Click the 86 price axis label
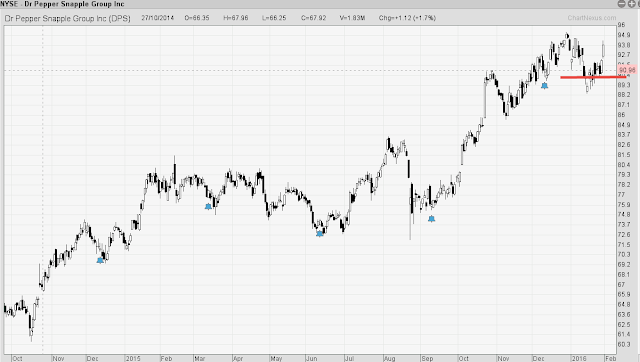Screen dimensions: 640x362 (x=621, y=115)
